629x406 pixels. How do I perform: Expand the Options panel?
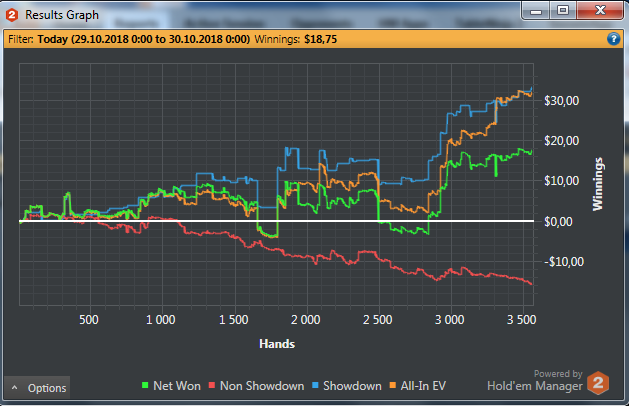coord(37,388)
